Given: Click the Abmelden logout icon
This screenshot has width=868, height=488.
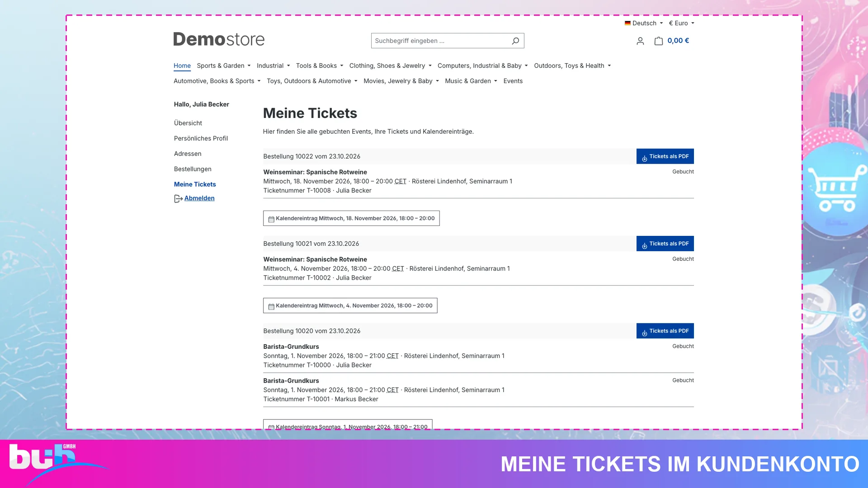Looking at the screenshot, I should tap(178, 199).
